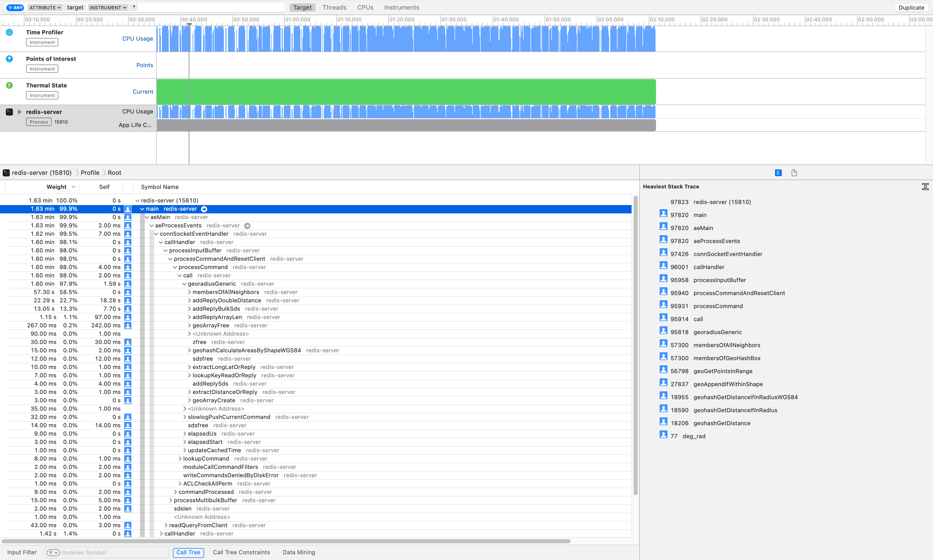The width and height of the screenshot is (933, 560).
Task: Click the ANY filter token
Action: 15,8
